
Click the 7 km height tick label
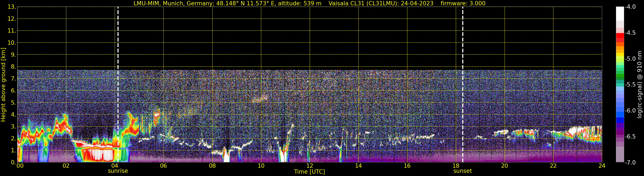13,79
